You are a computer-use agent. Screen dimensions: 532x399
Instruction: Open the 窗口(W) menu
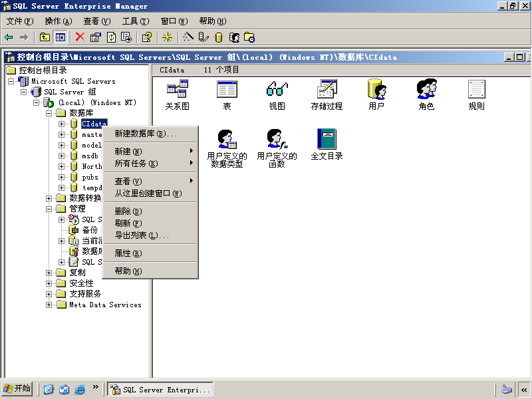174,21
